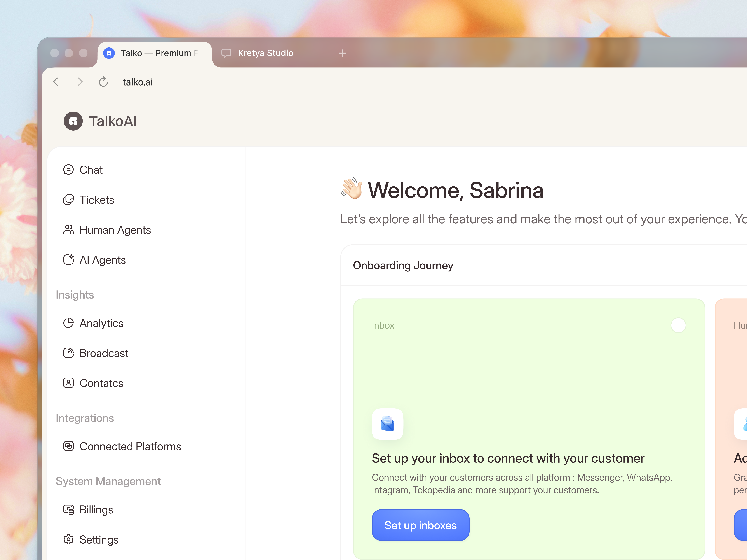Screen dimensions: 747x560
Task: Select the AI Agents icon
Action: click(x=69, y=260)
